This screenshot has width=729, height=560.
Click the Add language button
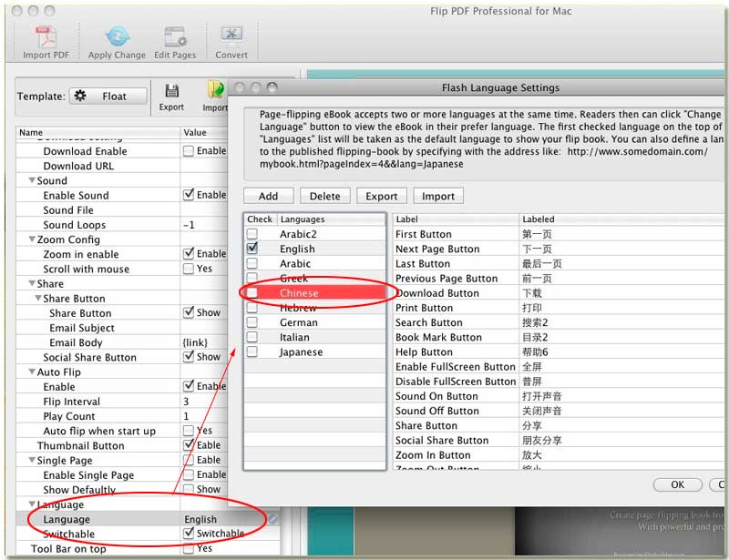[268, 196]
